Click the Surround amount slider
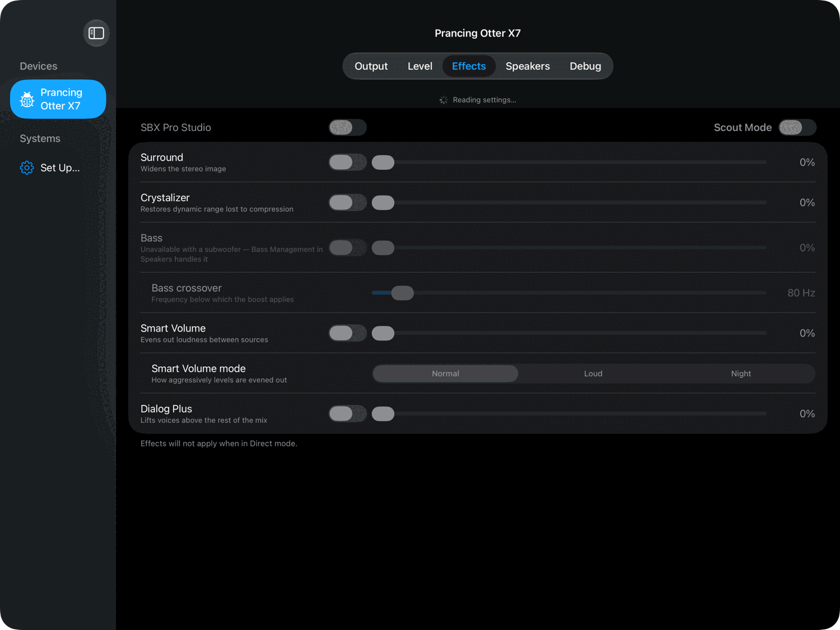The width and height of the screenshot is (840, 630). click(569, 162)
